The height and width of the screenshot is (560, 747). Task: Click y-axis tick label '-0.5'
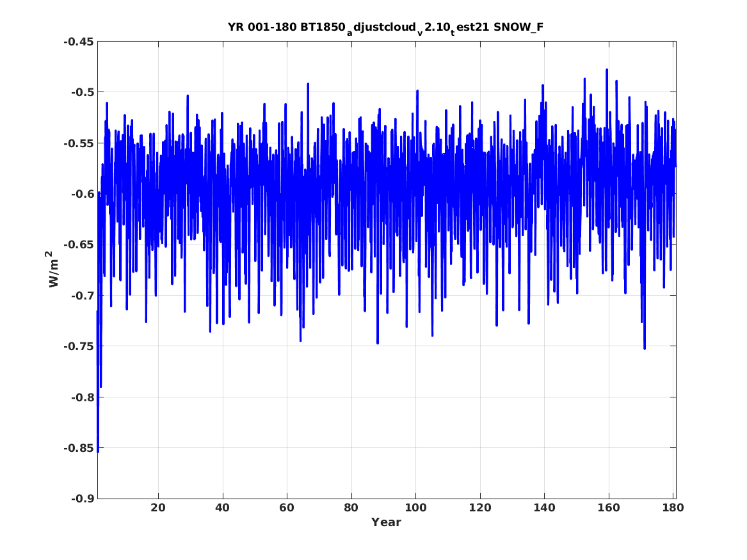pos(83,92)
